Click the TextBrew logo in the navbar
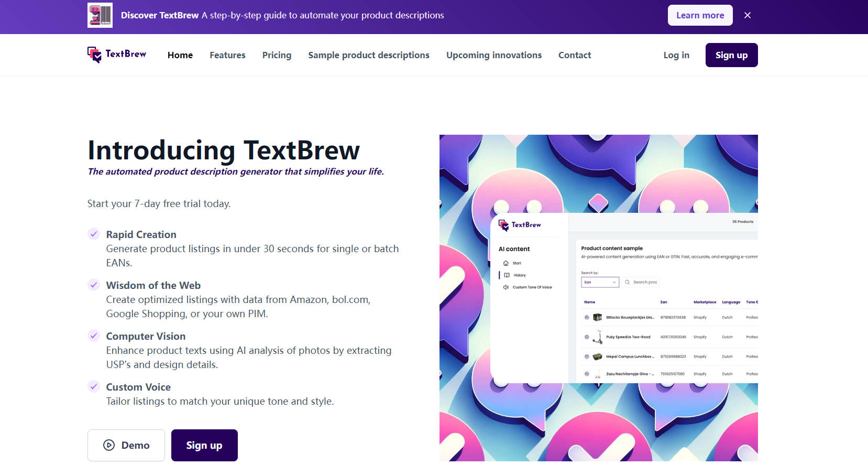This screenshot has height=476, width=868. coord(117,55)
